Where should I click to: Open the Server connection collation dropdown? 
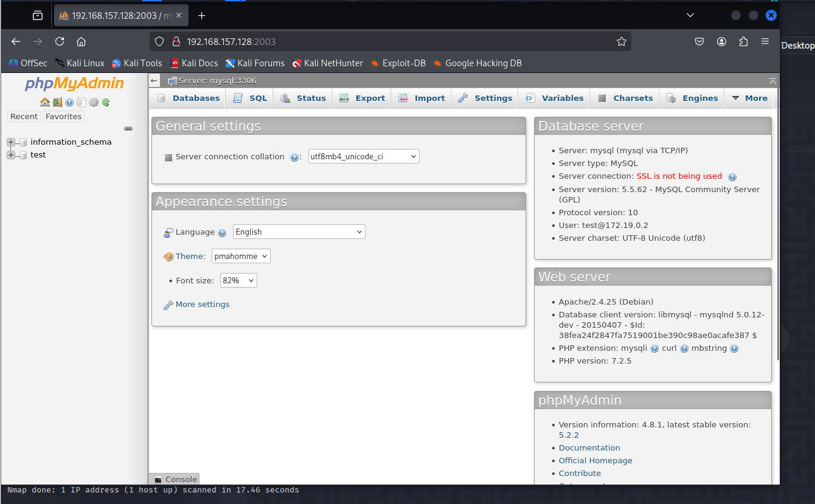click(x=364, y=157)
